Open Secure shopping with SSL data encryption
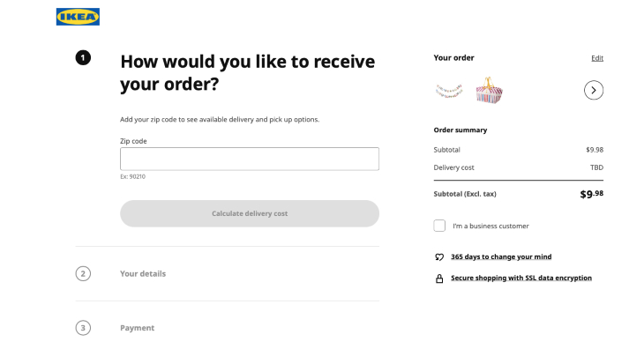644x349 pixels. tap(521, 278)
